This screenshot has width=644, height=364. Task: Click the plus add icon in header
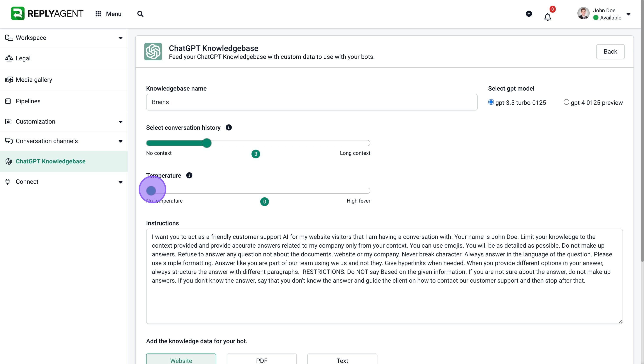click(x=529, y=14)
